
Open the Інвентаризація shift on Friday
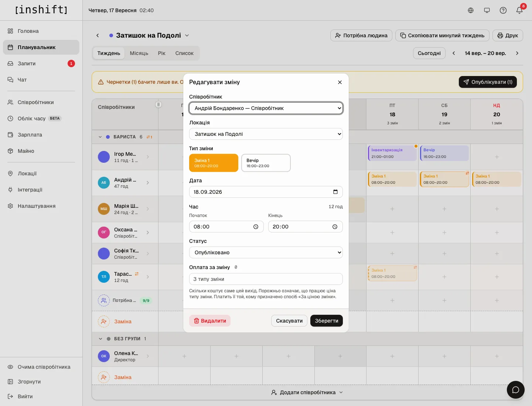click(x=392, y=153)
